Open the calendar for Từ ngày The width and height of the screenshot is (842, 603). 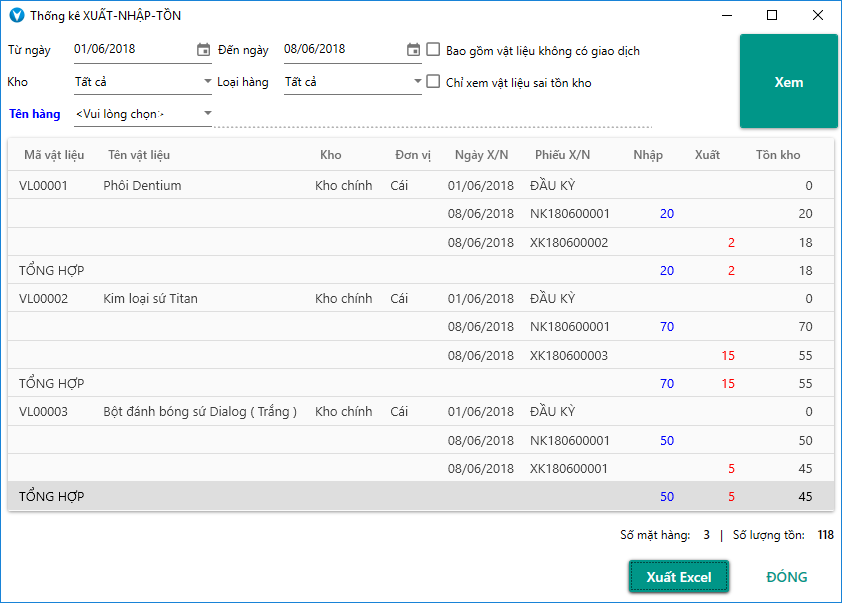(x=204, y=50)
